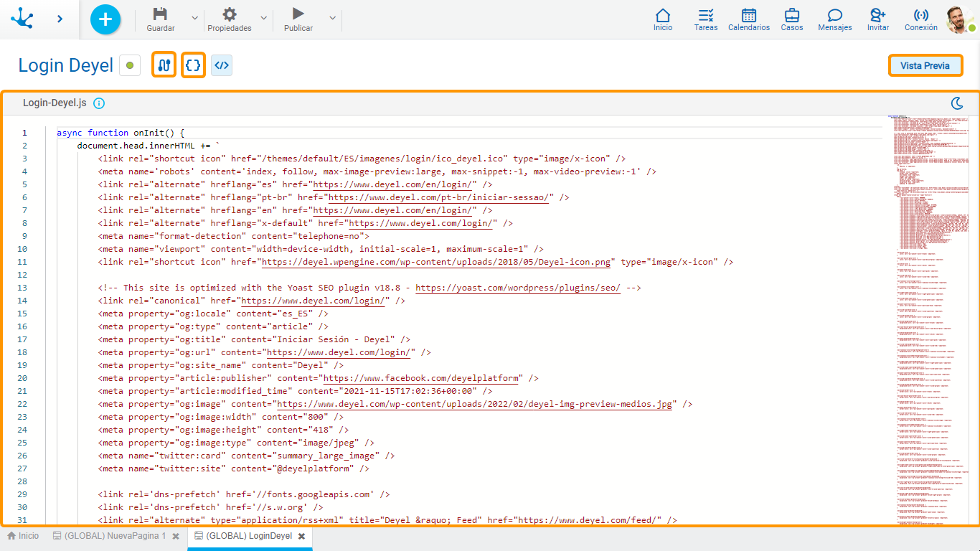Open the Tareas task list
Image resolution: width=980 pixels, height=551 pixels.
click(706, 19)
